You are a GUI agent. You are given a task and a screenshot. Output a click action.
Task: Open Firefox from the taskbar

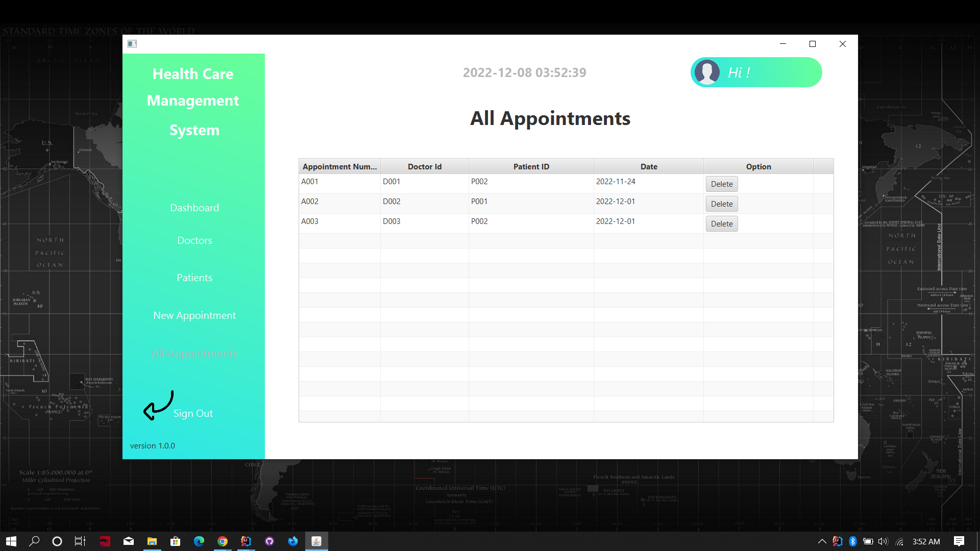coord(293,541)
